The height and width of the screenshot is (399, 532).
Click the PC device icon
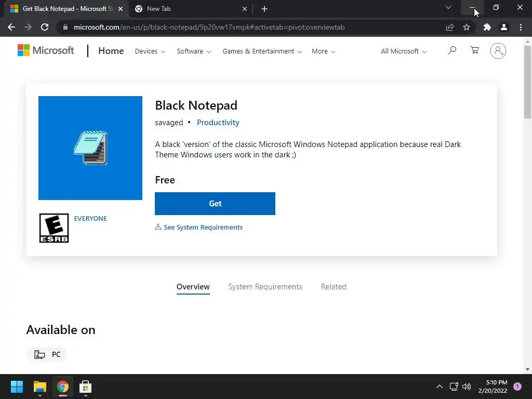(39, 354)
